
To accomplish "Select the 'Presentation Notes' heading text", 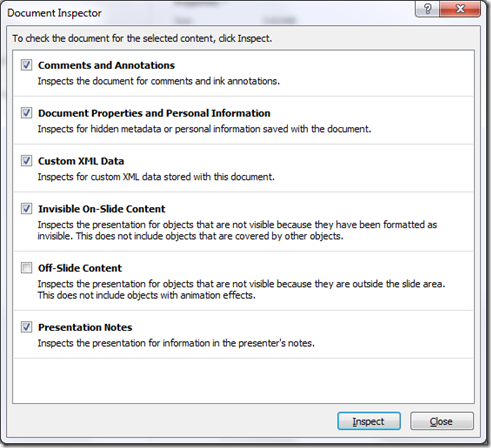I will 85,327.
